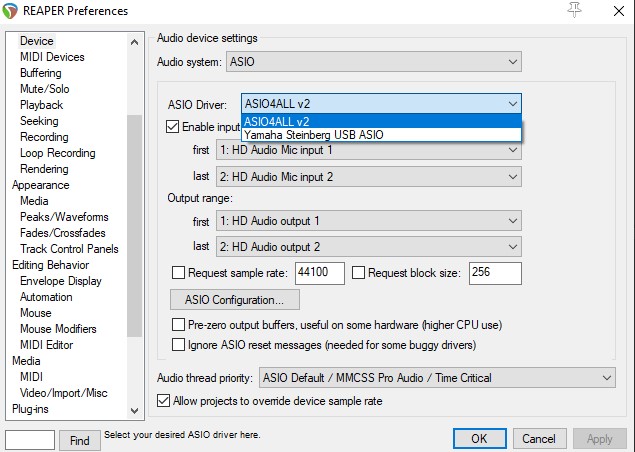
Task: Open ASIO Configuration dialog
Action: (x=235, y=299)
